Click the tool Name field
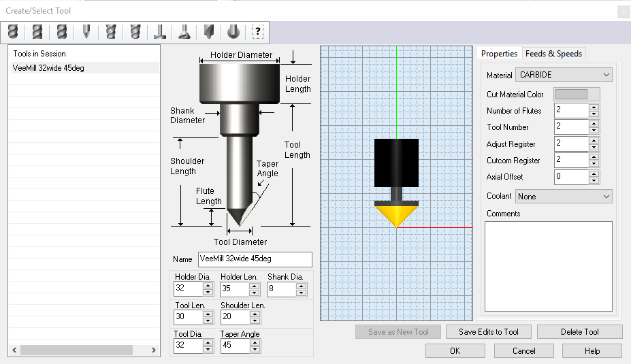The width and height of the screenshot is (631, 364). (x=255, y=259)
